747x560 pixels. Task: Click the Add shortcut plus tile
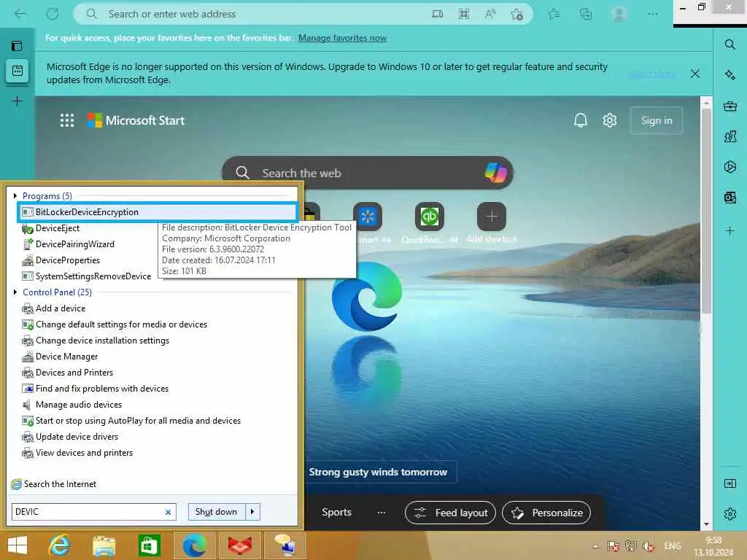coord(492,217)
